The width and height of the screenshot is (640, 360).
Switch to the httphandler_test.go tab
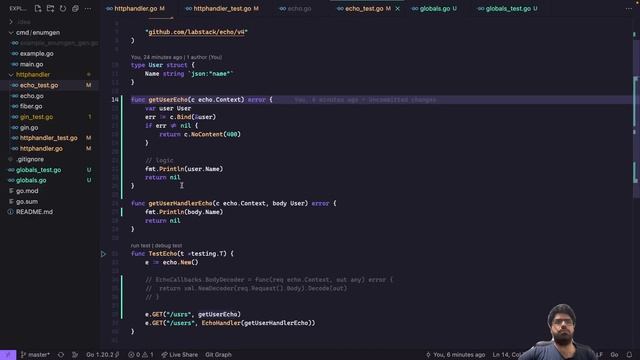pyautogui.click(x=222, y=8)
